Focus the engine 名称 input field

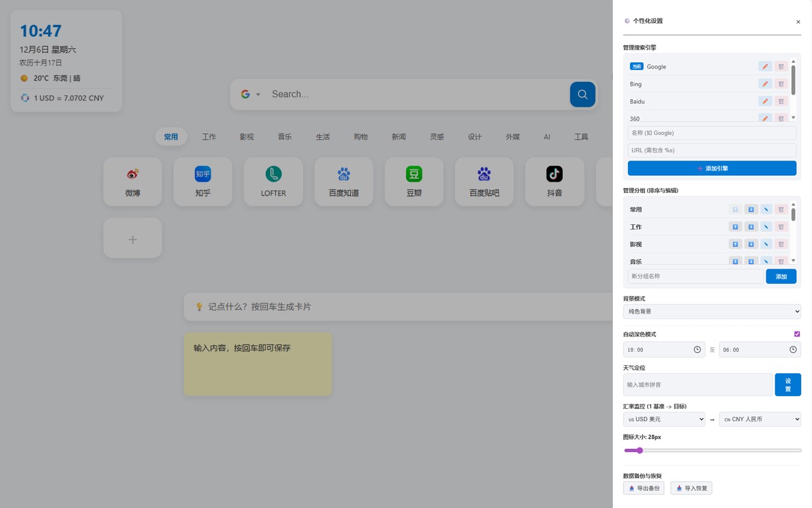[x=712, y=133]
